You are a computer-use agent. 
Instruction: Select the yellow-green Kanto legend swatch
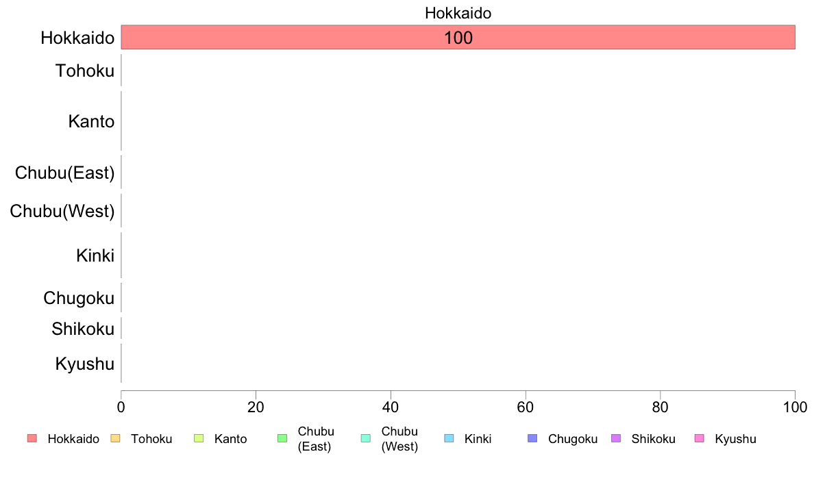(199, 438)
